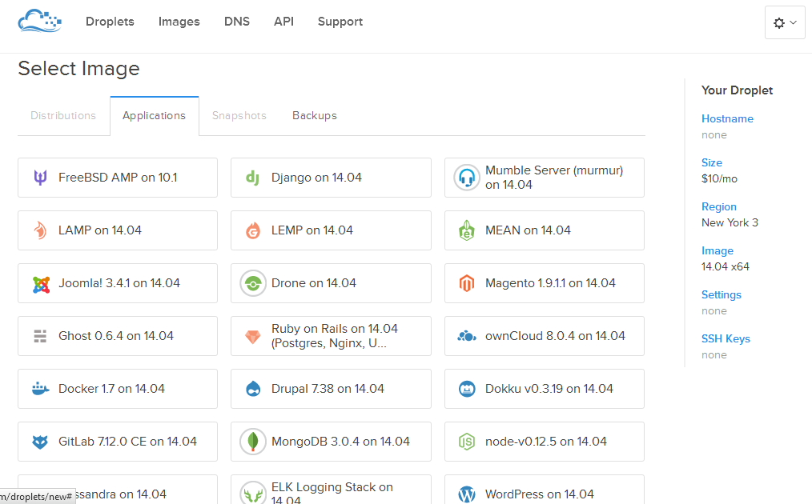Click the FreeBSD AMP trident icon
812x504 pixels.
pos(40,178)
